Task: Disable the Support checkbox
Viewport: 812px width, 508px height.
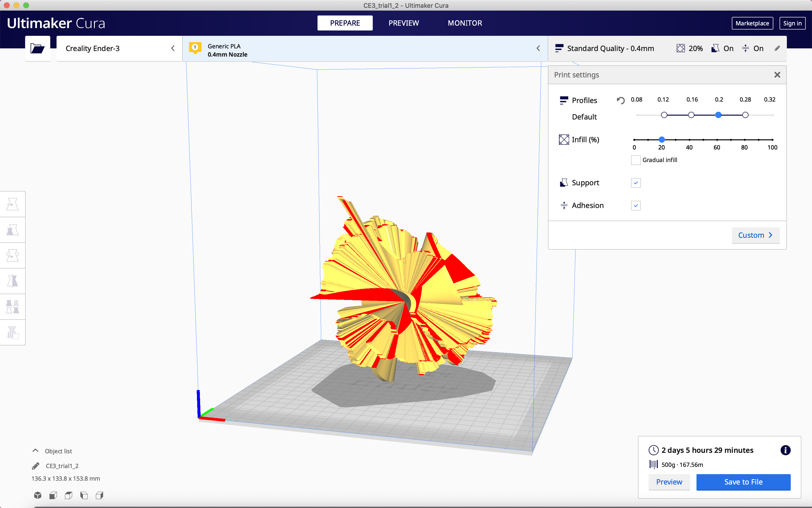Action: tap(636, 183)
